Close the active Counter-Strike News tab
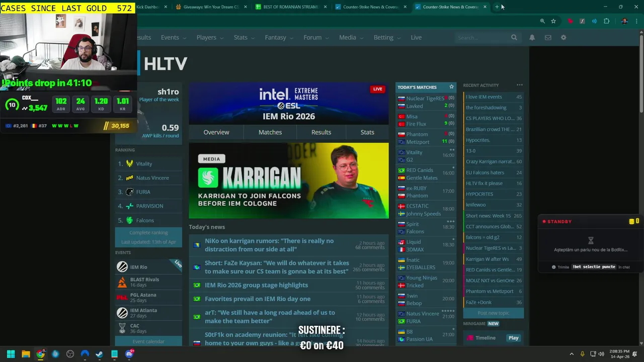The height and width of the screenshot is (362, 644). [x=485, y=7]
